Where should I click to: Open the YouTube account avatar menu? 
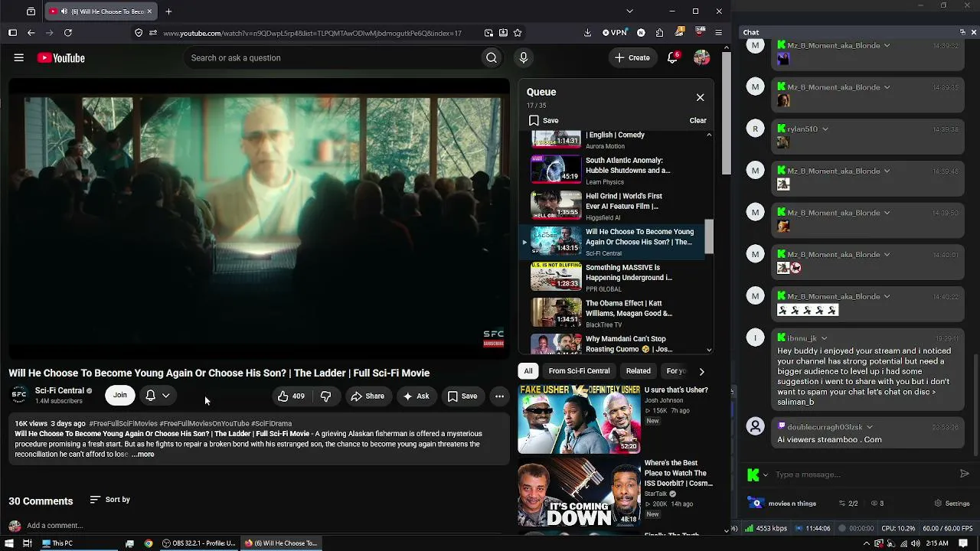pyautogui.click(x=701, y=57)
